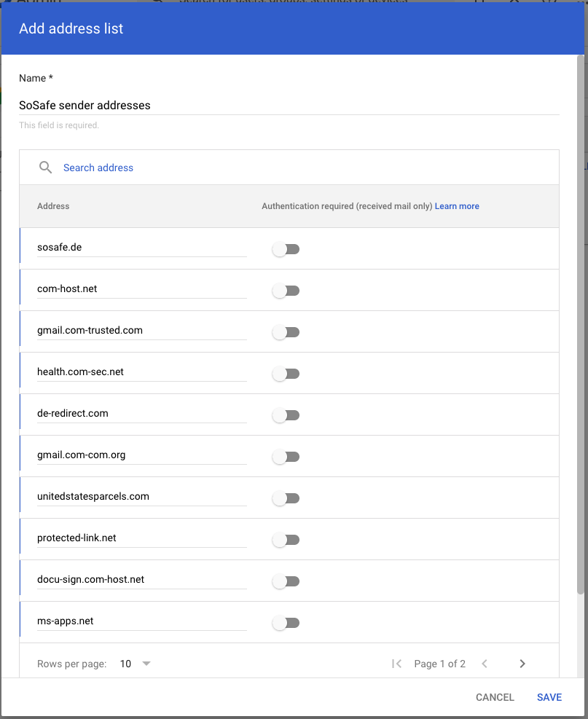Go to the previous page arrow
The height and width of the screenshot is (719, 588).
click(485, 664)
